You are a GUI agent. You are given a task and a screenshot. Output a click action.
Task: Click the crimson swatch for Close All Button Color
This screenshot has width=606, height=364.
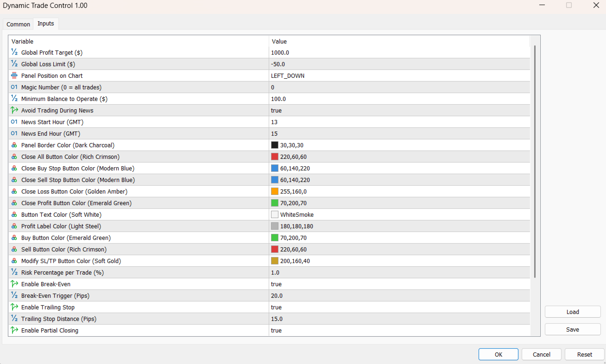click(x=274, y=157)
